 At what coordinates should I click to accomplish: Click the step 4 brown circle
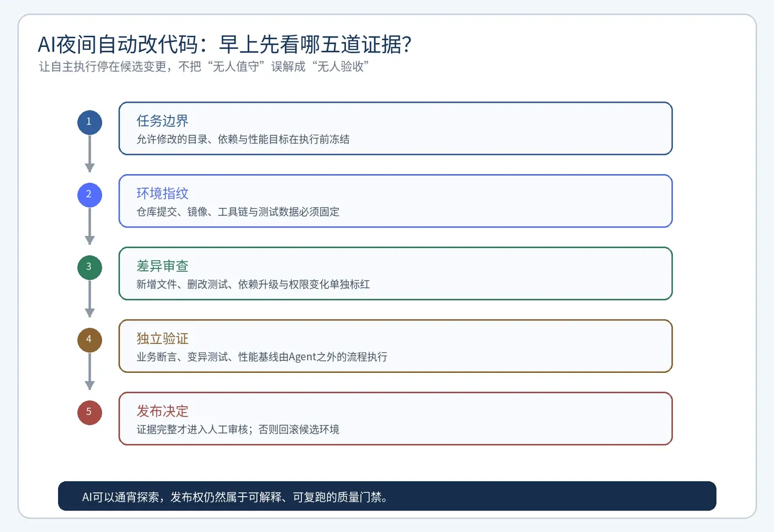point(90,340)
